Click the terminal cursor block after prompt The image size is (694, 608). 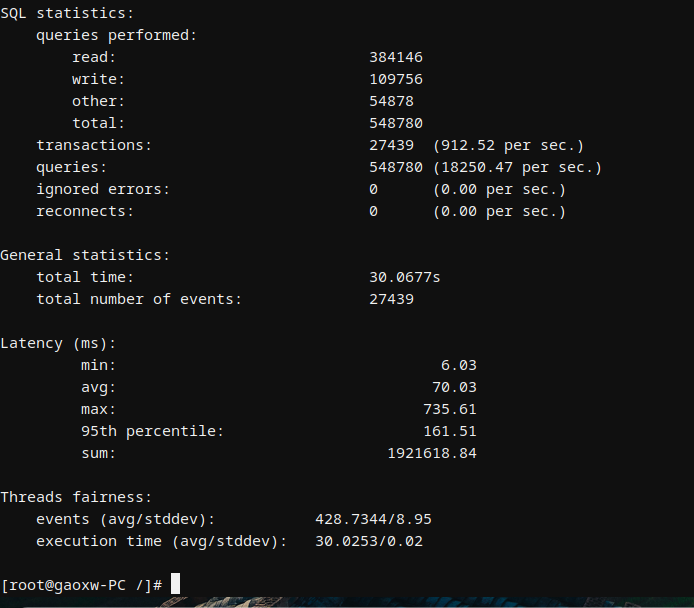point(175,584)
